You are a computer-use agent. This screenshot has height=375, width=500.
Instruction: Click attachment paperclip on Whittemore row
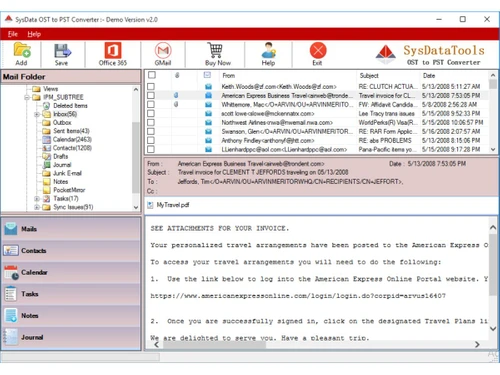click(x=176, y=104)
